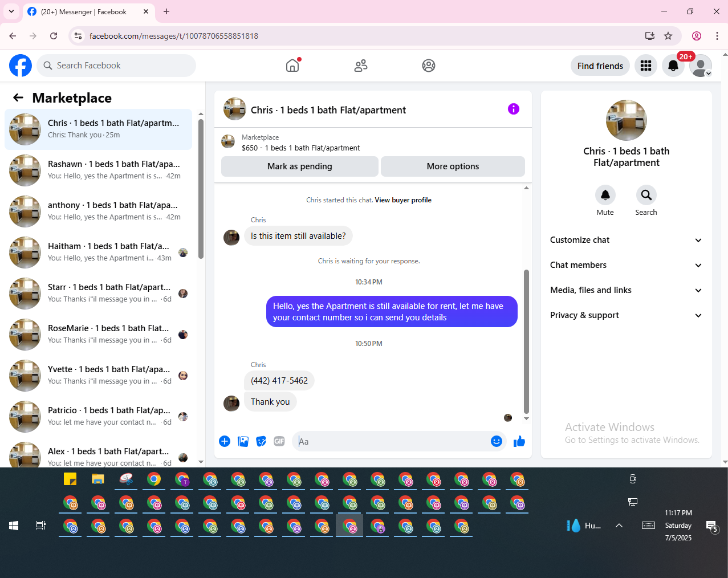Attach a photo file icon
The image size is (728, 578).
(243, 441)
